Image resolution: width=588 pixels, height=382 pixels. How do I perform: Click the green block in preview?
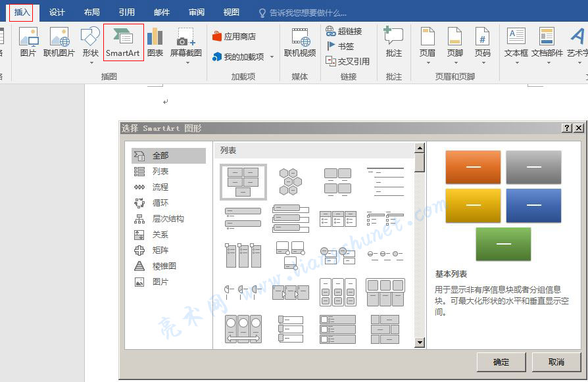point(503,244)
